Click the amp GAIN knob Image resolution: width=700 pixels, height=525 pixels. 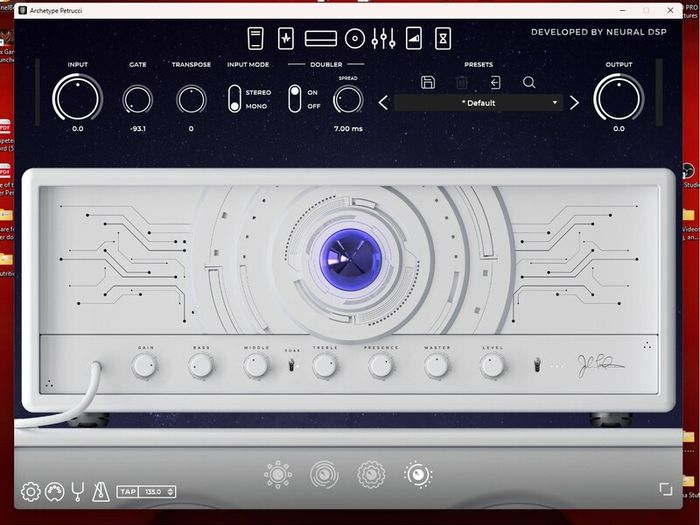(145, 366)
